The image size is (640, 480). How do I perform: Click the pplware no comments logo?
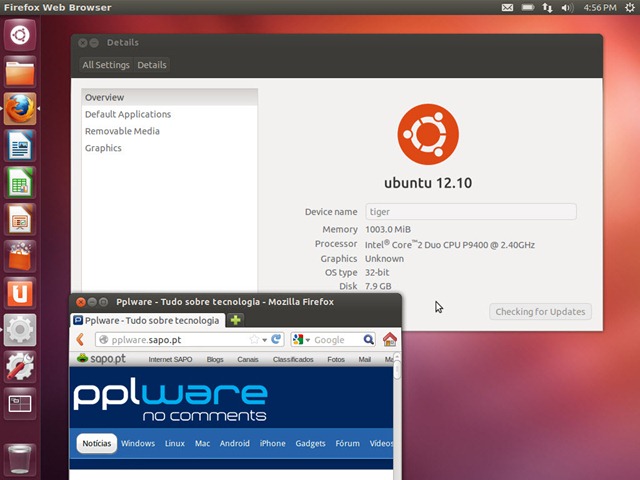coord(170,402)
